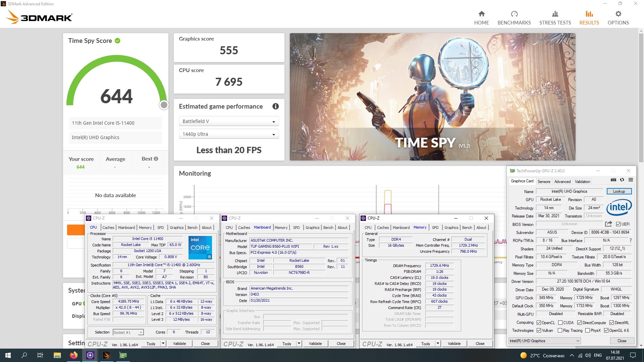Open the 3DMark Home section
Viewport: 644px width, 362px height.
click(481, 18)
